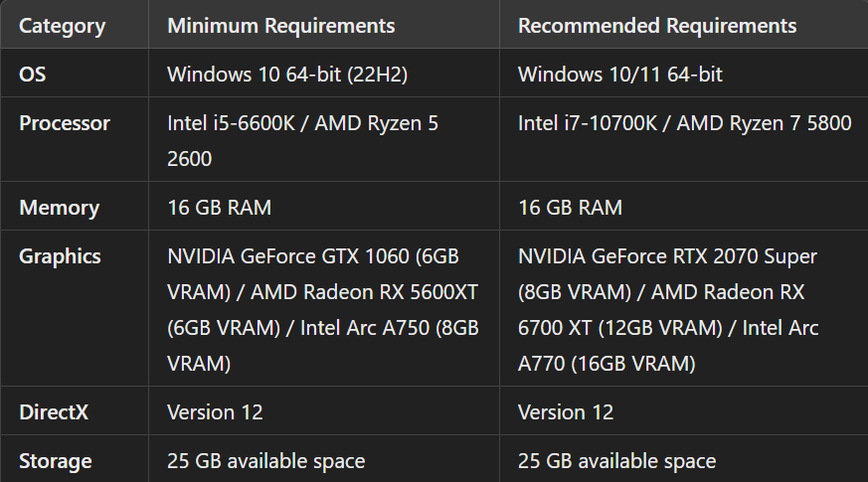Screen dimensions: 868x482
Task: Click the minimum DirectX Version 12 cell
Action: coord(215,411)
